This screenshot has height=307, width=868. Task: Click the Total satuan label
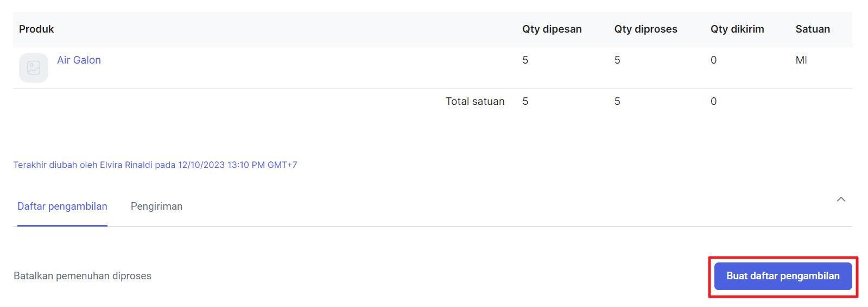click(475, 102)
